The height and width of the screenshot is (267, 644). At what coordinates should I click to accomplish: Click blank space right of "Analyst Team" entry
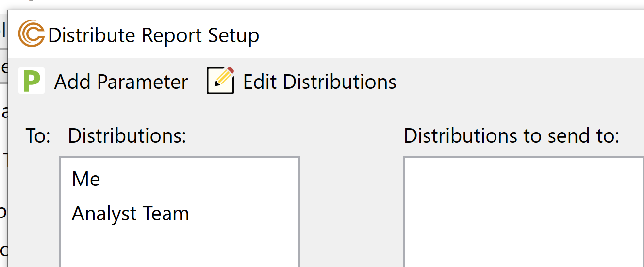243,214
